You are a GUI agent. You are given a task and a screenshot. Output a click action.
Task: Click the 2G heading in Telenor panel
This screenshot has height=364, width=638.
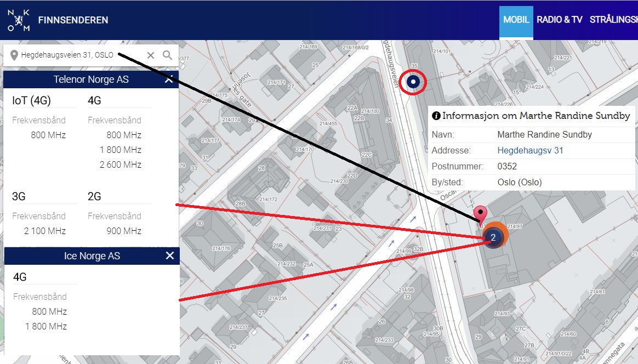94,196
